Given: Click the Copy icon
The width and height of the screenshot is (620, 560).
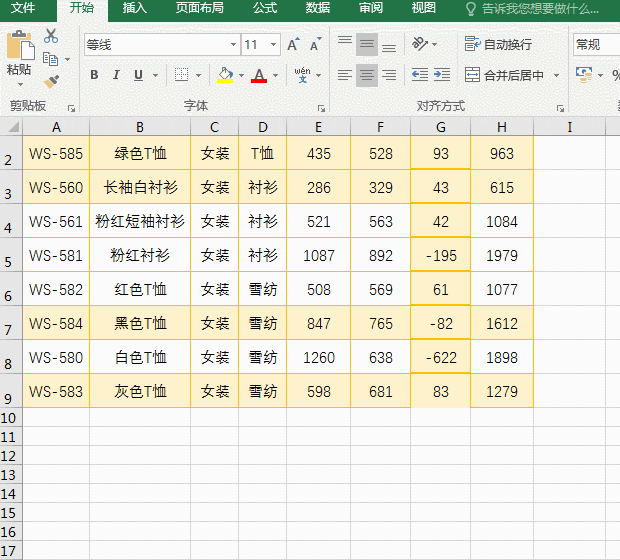Looking at the screenshot, I should 51,59.
